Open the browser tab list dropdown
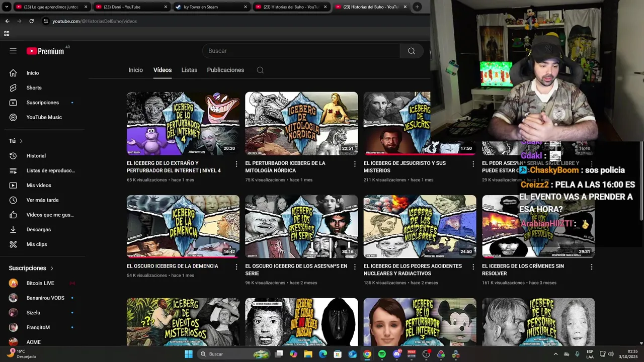644x362 pixels. tap(7, 7)
